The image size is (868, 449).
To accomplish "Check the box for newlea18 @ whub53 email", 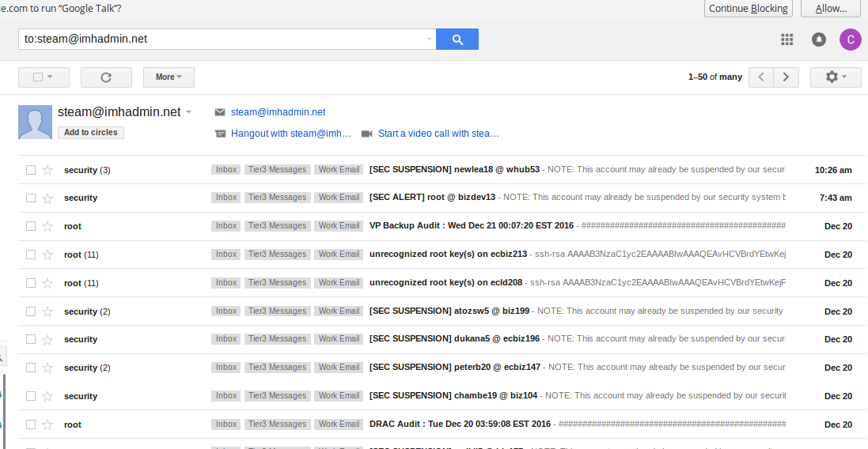I will tap(31, 170).
